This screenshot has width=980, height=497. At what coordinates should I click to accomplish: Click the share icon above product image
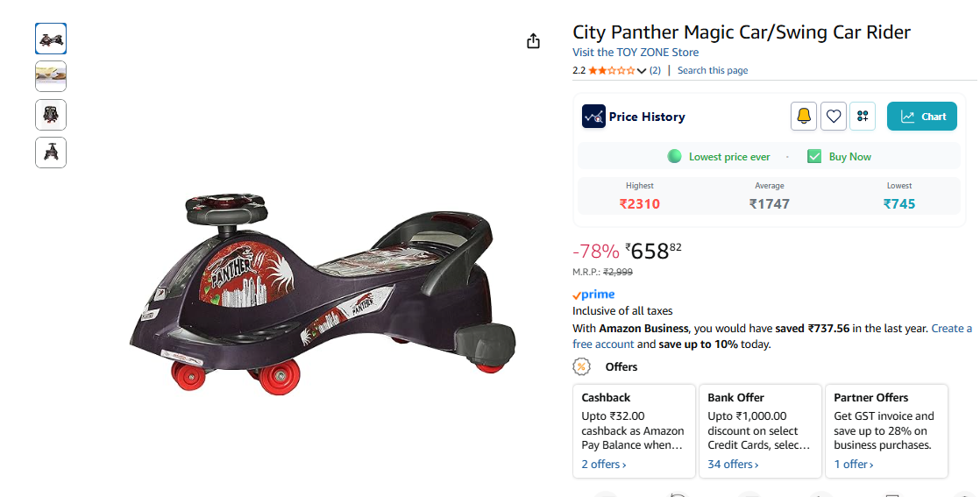533,41
